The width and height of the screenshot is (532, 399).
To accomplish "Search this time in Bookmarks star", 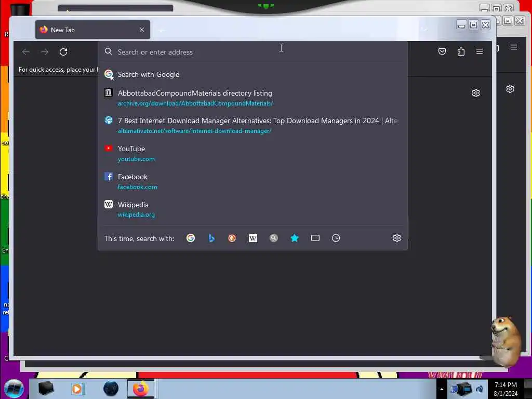I will (x=295, y=238).
